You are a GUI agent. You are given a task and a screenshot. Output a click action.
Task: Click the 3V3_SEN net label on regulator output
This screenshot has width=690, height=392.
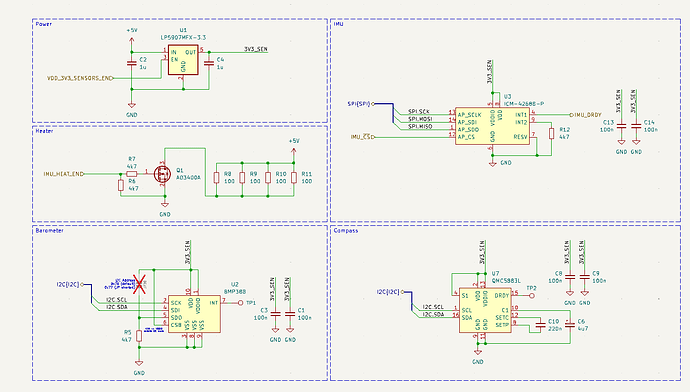[256, 49]
